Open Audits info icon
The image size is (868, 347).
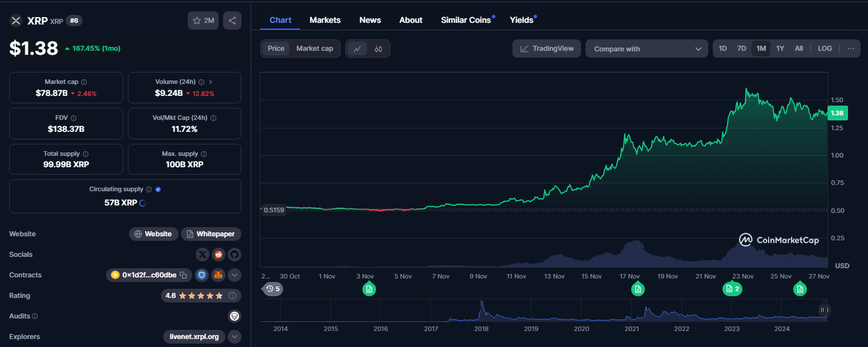pos(35,316)
